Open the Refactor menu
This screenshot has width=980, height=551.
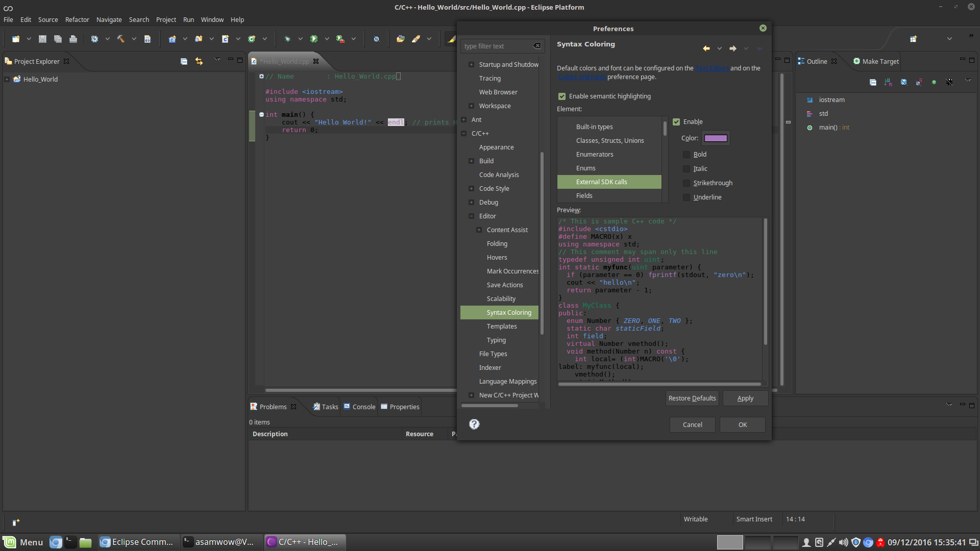[77, 19]
